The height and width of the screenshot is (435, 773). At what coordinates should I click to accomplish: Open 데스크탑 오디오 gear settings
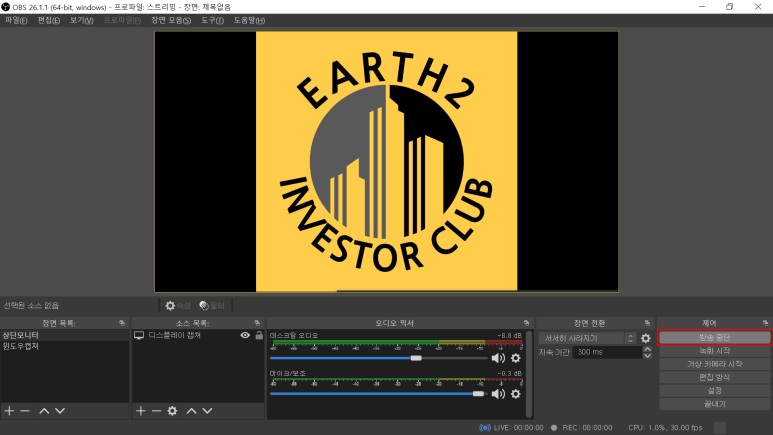tap(516, 358)
